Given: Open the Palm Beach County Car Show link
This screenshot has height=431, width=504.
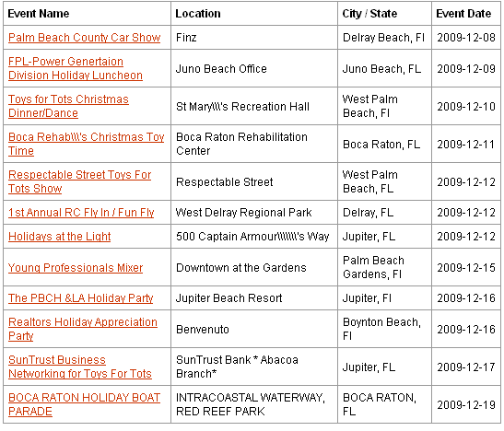Looking at the screenshot, I should tap(84, 38).
